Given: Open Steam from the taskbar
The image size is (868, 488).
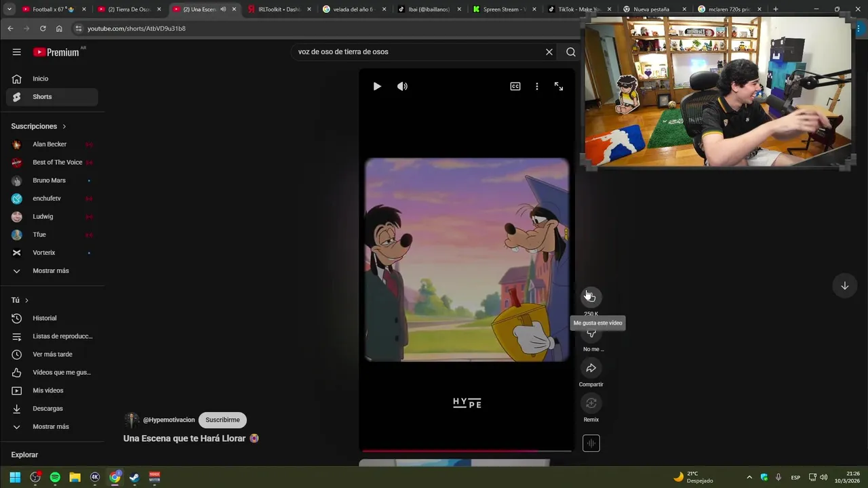Looking at the screenshot, I should point(134,477).
